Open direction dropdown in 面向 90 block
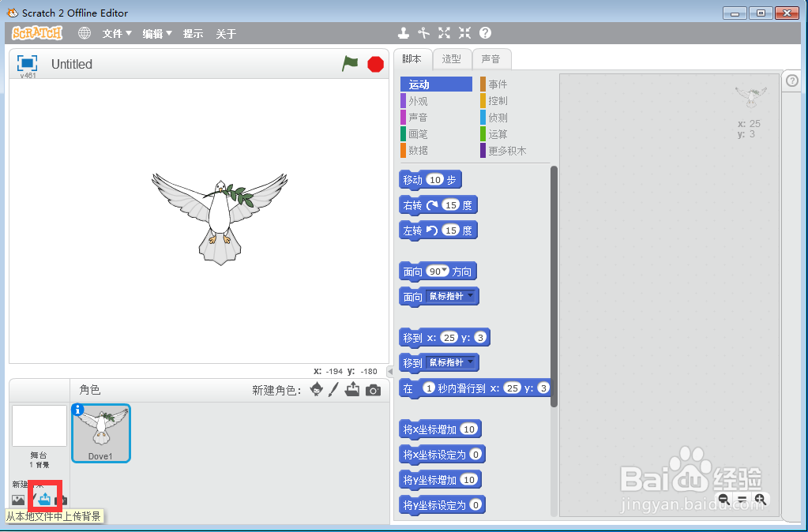This screenshot has width=808, height=532. pyautogui.click(x=445, y=271)
